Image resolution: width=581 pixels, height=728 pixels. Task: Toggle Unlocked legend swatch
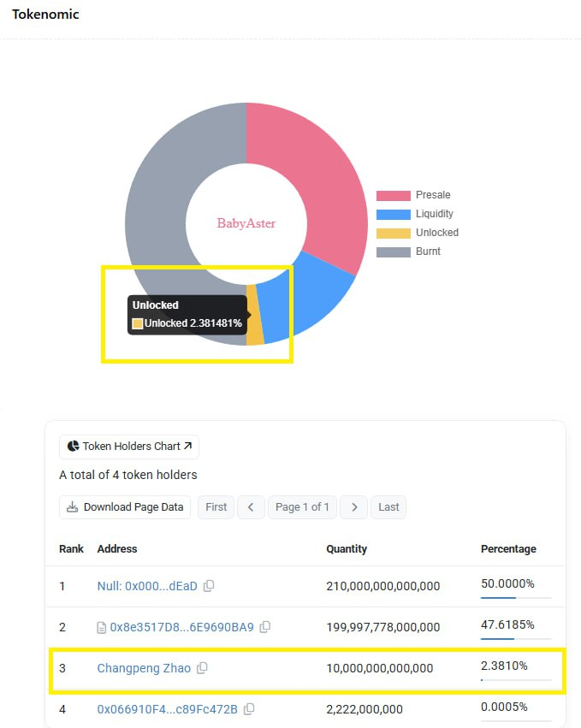tap(394, 233)
